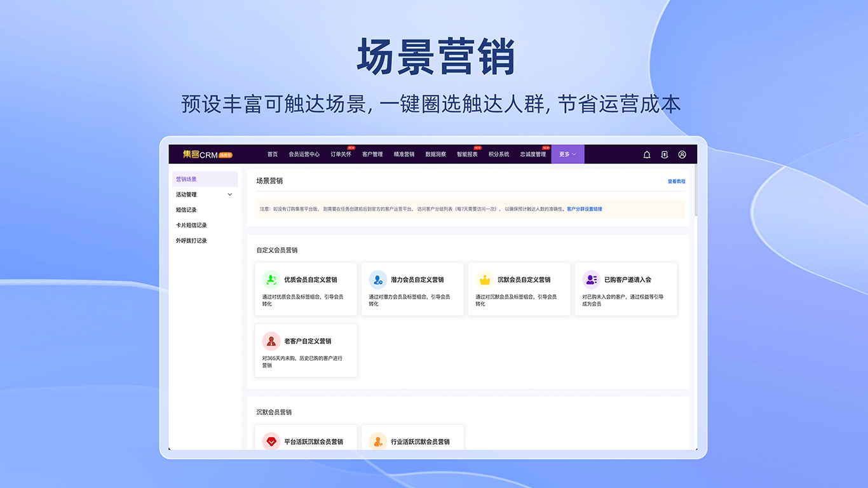Click the vertical scrollbar of the page
The width and height of the screenshot is (868, 488).
tap(695, 191)
